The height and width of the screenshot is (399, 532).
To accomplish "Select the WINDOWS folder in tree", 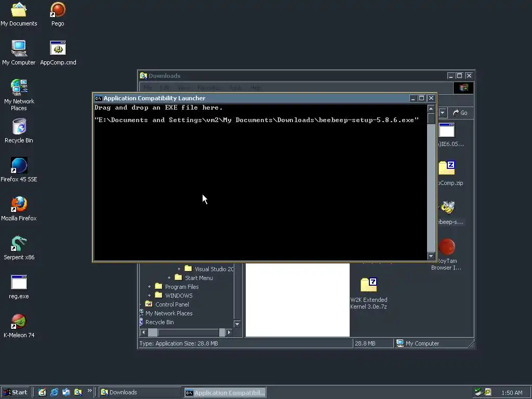I will 179,296.
